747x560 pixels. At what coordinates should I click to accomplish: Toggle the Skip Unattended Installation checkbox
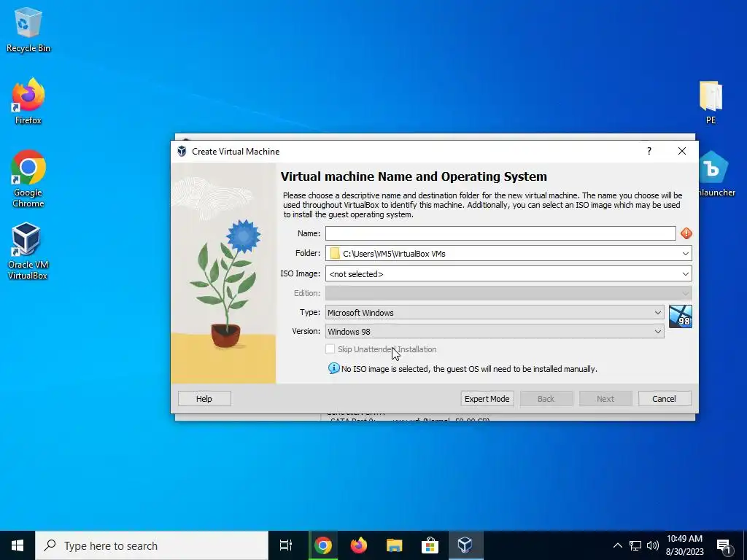point(330,349)
